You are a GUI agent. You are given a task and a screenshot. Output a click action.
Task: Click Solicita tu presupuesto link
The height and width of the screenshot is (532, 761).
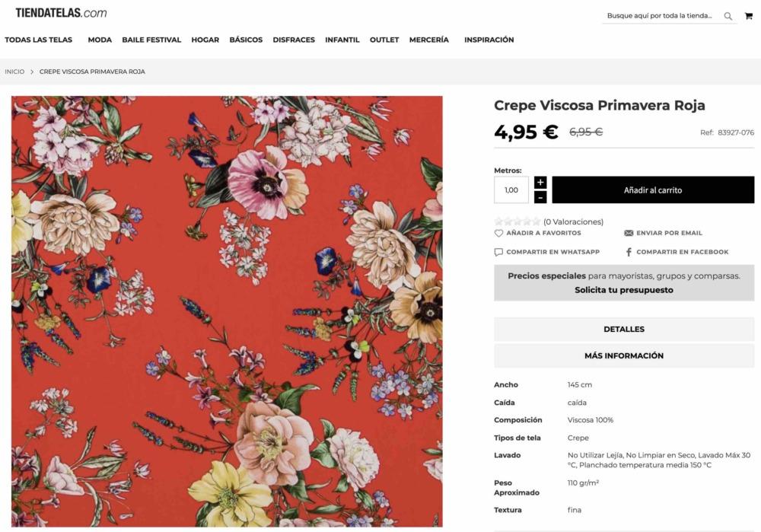pos(624,290)
